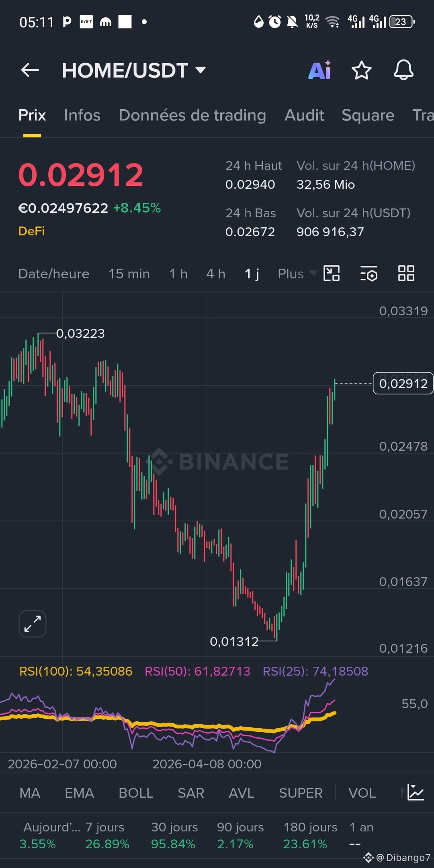The width and height of the screenshot is (434, 868).
Task: Open the Square tab
Action: pyautogui.click(x=368, y=115)
